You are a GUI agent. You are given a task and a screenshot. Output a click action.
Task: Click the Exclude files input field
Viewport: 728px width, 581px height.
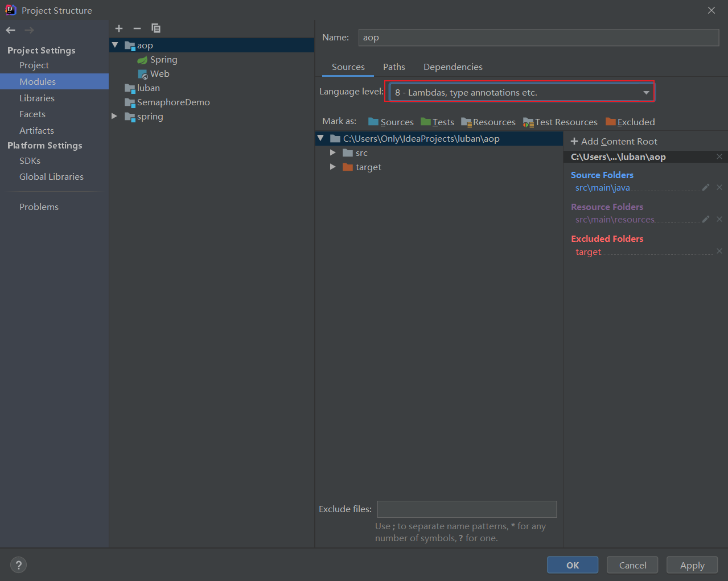pyautogui.click(x=466, y=509)
